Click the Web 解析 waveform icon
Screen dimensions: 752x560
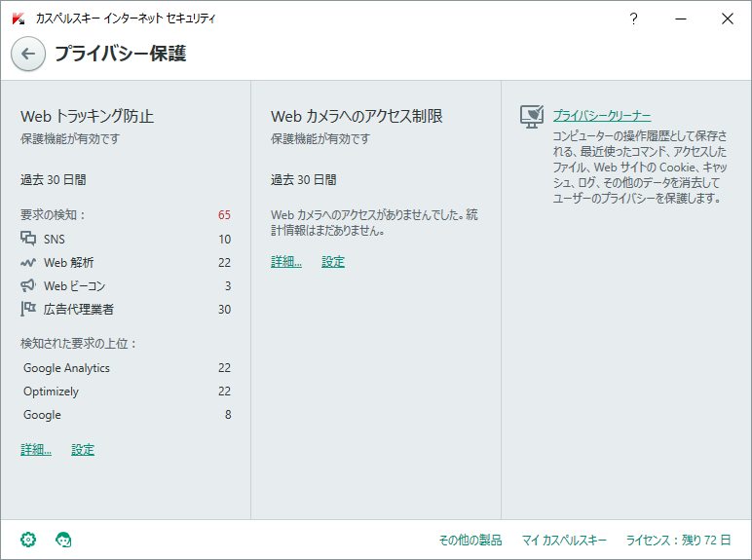coord(28,262)
